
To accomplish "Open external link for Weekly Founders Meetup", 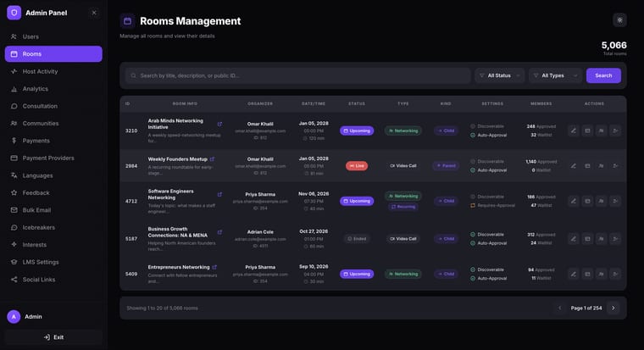I will 213,159.
